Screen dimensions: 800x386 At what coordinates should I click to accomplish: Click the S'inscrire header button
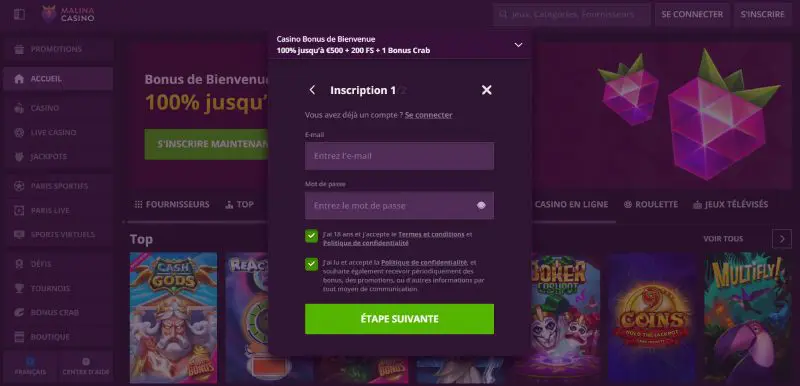[x=763, y=15]
